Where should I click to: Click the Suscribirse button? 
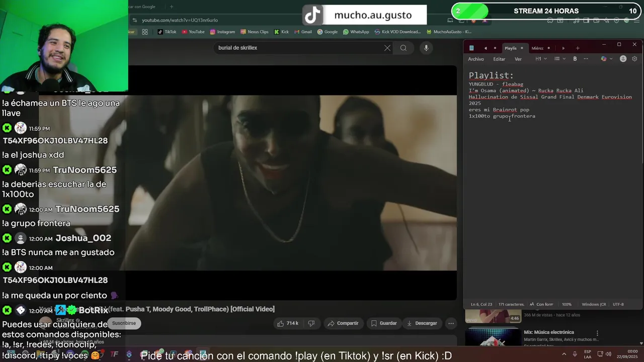[x=124, y=323]
